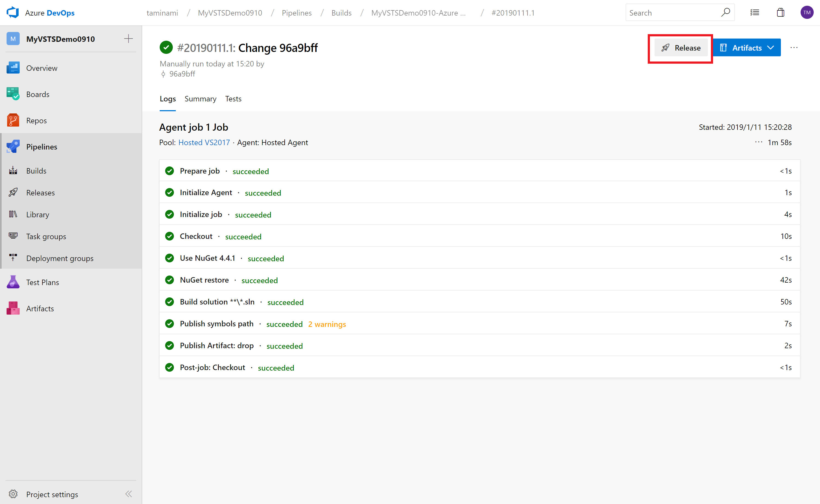
Task: Click the Release button
Action: click(681, 48)
